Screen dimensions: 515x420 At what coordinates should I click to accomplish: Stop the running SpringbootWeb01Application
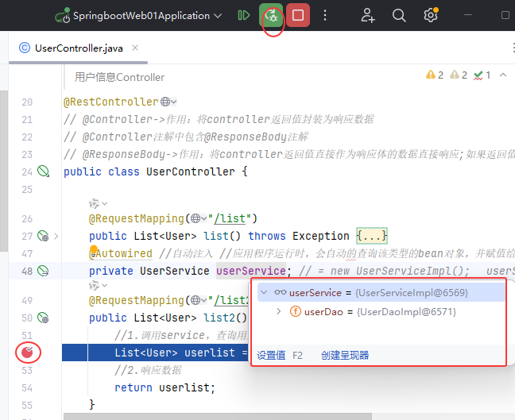click(x=298, y=15)
